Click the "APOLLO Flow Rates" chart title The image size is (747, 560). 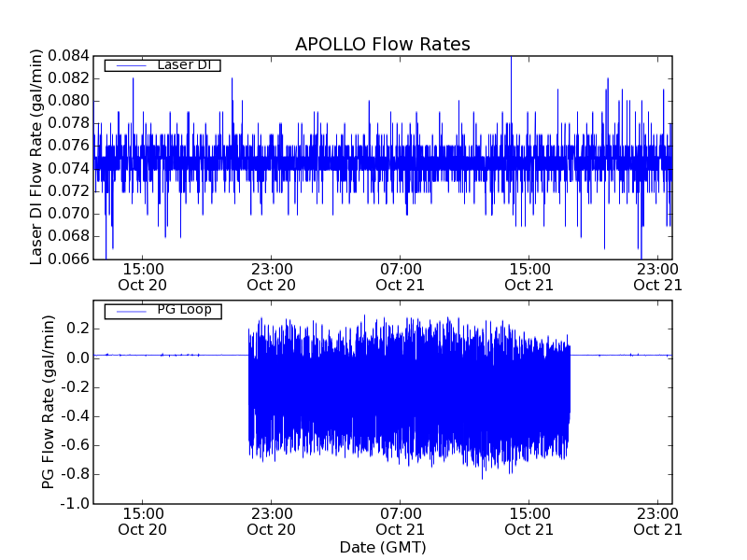pos(383,44)
